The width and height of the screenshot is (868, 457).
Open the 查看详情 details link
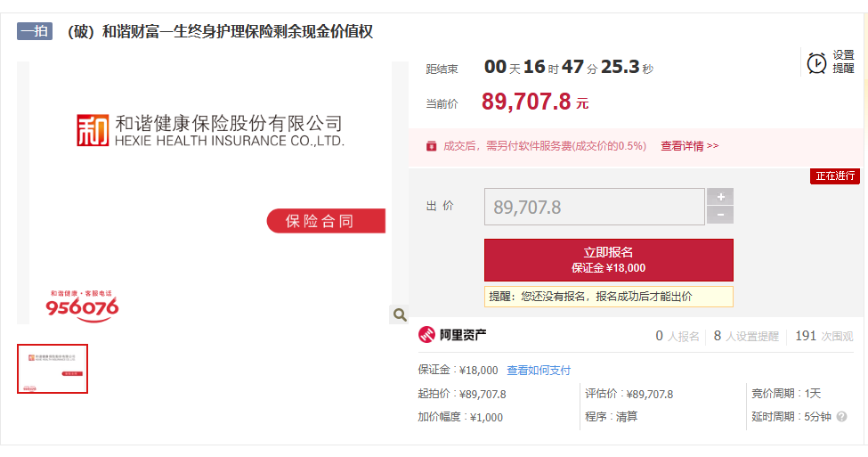click(689, 146)
